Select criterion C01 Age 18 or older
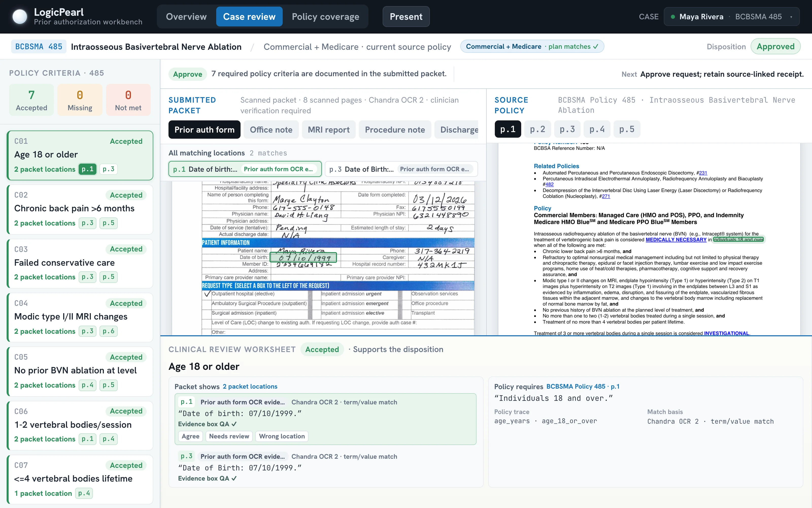Image resolution: width=812 pixels, height=508 pixels. coord(80,155)
